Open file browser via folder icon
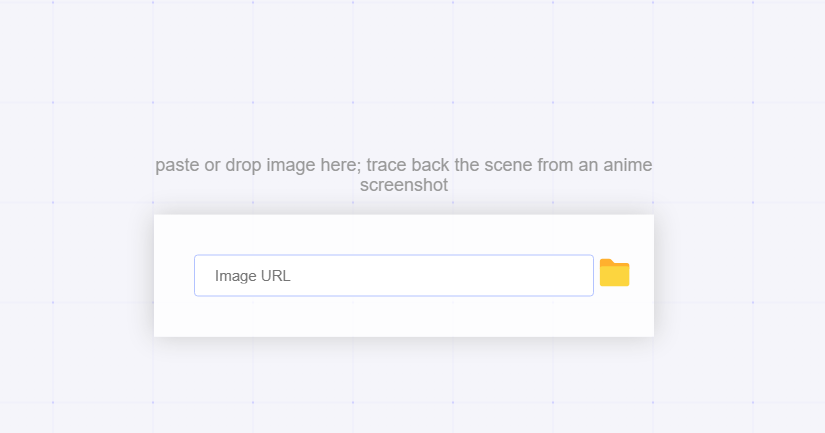 pyautogui.click(x=614, y=273)
